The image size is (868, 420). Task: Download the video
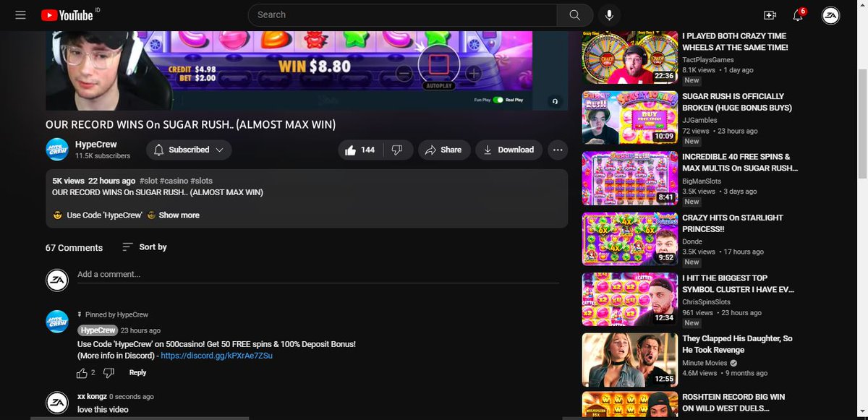tap(509, 150)
